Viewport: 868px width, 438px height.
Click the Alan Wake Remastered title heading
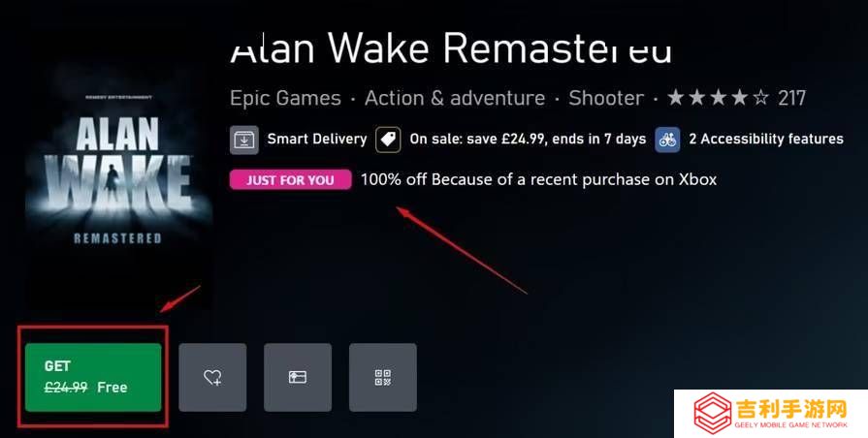click(x=451, y=47)
